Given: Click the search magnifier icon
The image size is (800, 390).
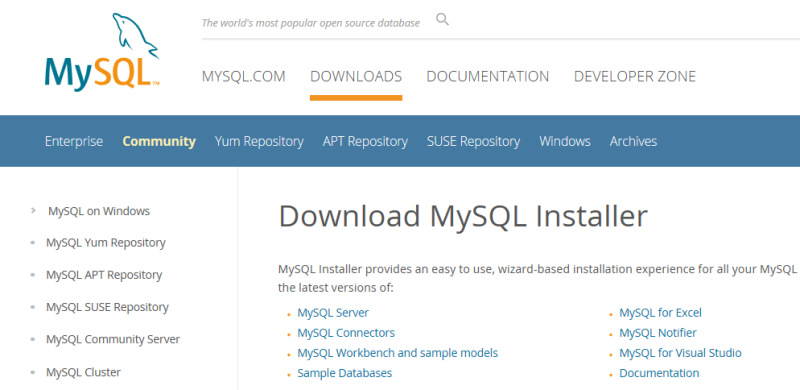Looking at the screenshot, I should [x=442, y=19].
